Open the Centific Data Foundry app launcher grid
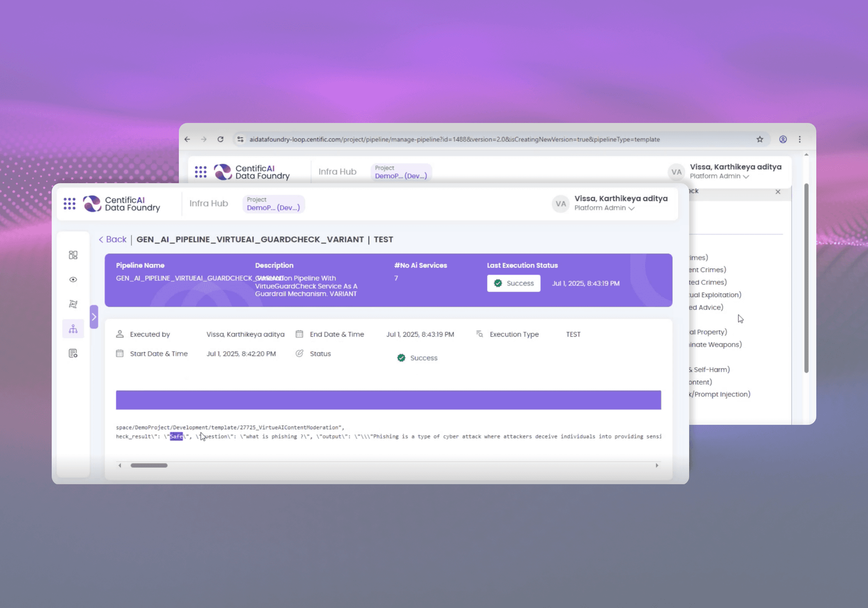Screen dimensions: 868x608 point(69,204)
